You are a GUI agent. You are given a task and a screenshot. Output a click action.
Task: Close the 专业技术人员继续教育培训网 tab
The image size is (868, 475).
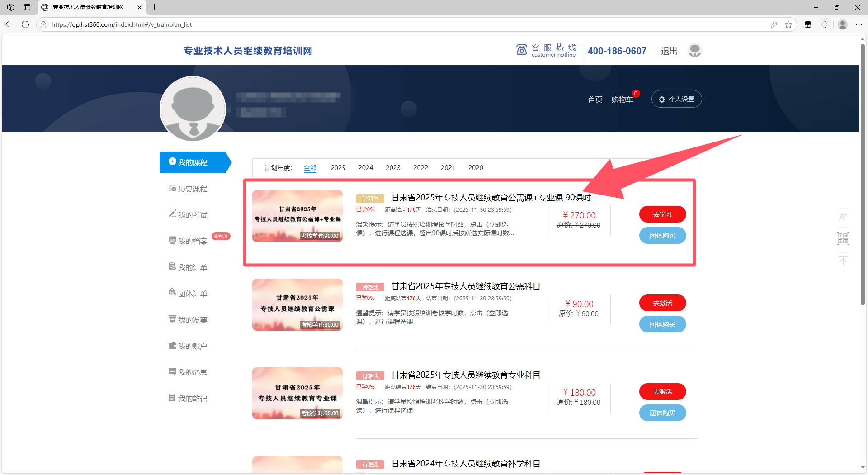coord(139,7)
